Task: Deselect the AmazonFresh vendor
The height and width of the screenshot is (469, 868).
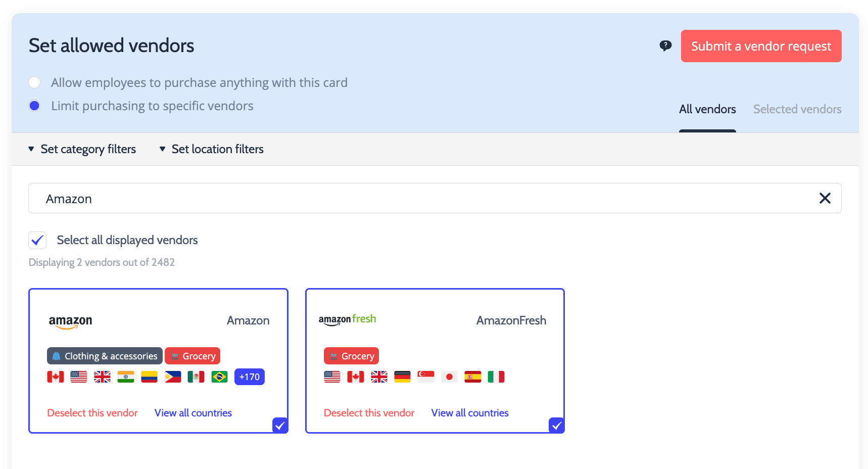Action: (369, 413)
